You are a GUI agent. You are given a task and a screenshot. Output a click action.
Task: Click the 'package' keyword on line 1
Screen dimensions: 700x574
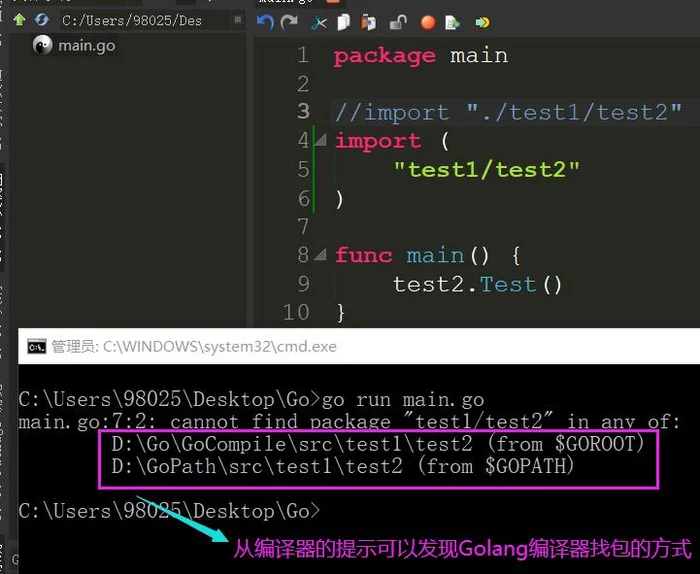coord(384,56)
